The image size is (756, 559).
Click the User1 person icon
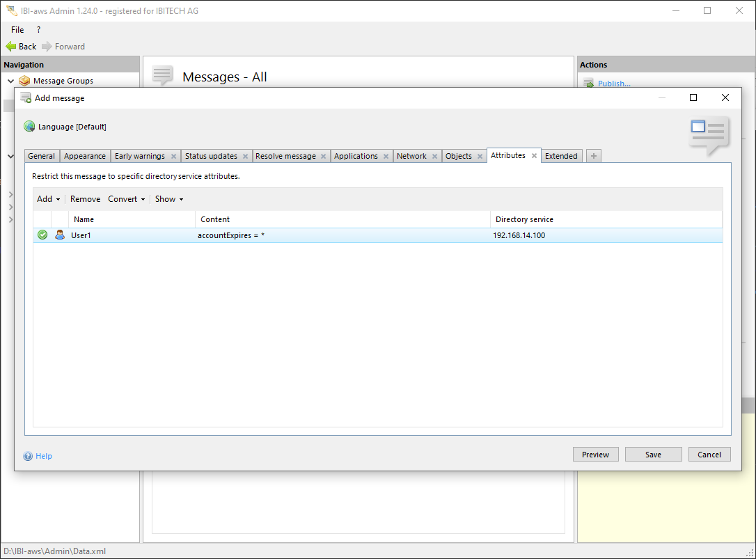[60, 235]
